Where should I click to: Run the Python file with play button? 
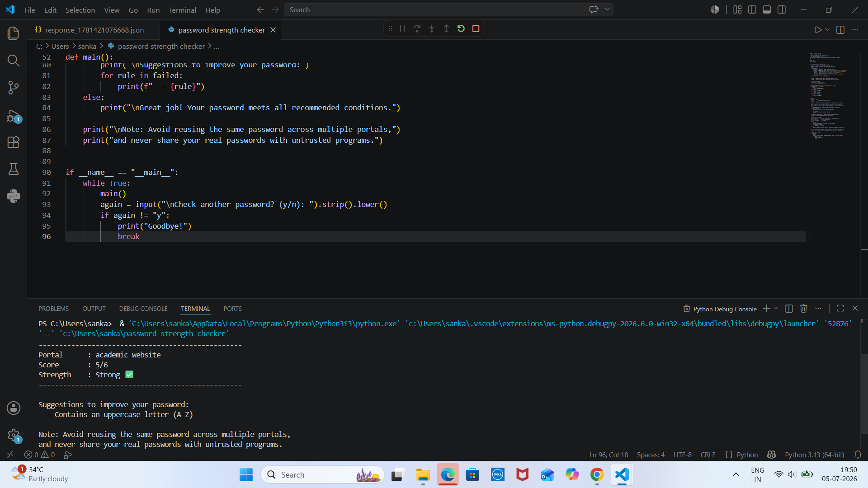tap(818, 30)
